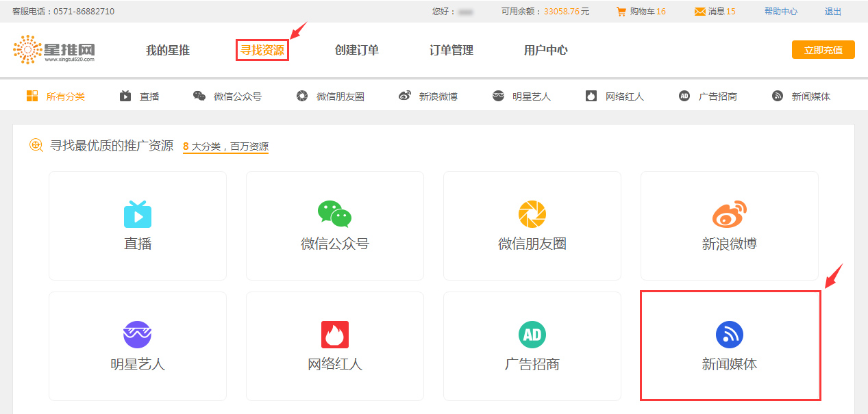Image resolution: width=868 pixels, height=414 pixels.
Task: Click the orange 微信朋友圈 shutter card icon
Action: (532, 214)
